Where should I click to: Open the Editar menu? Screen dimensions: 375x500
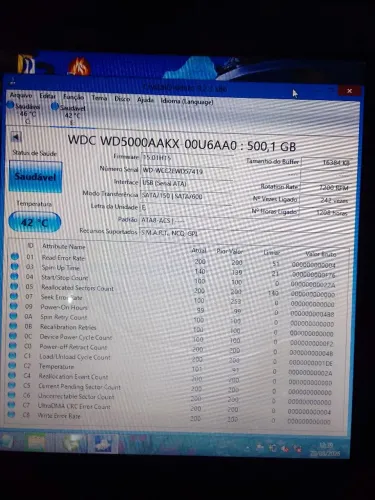click(x=47, y=96)
